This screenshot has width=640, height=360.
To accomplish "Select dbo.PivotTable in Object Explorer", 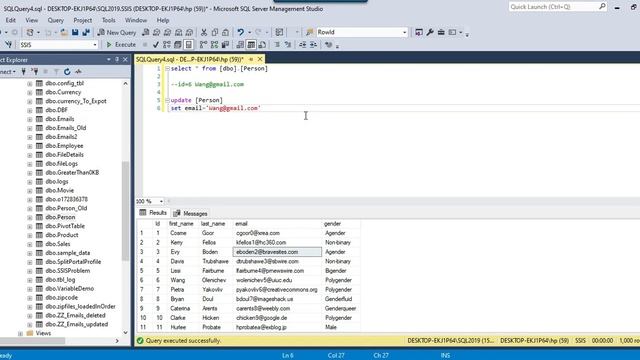I will (65, 226).
